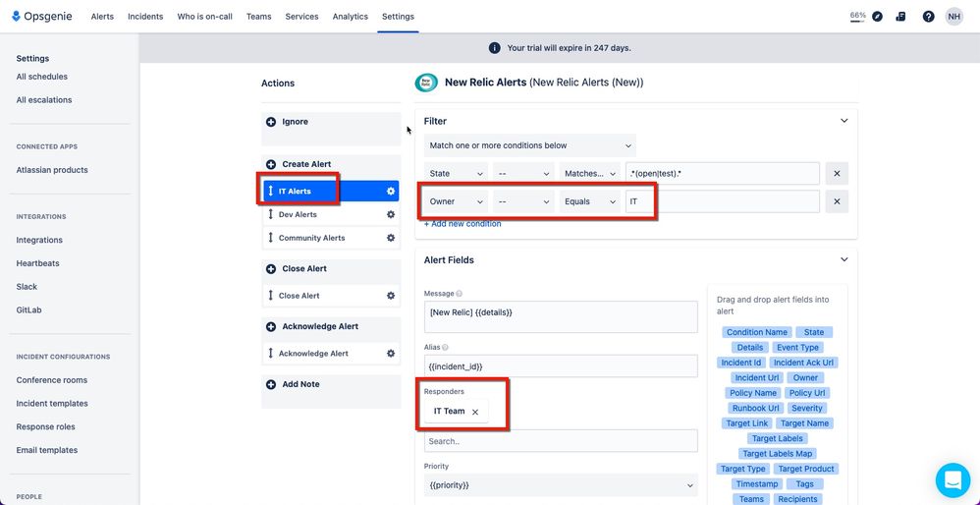Click Add new condition link
980x505 pixels.
pyautogui.click(x=463, y=224)
